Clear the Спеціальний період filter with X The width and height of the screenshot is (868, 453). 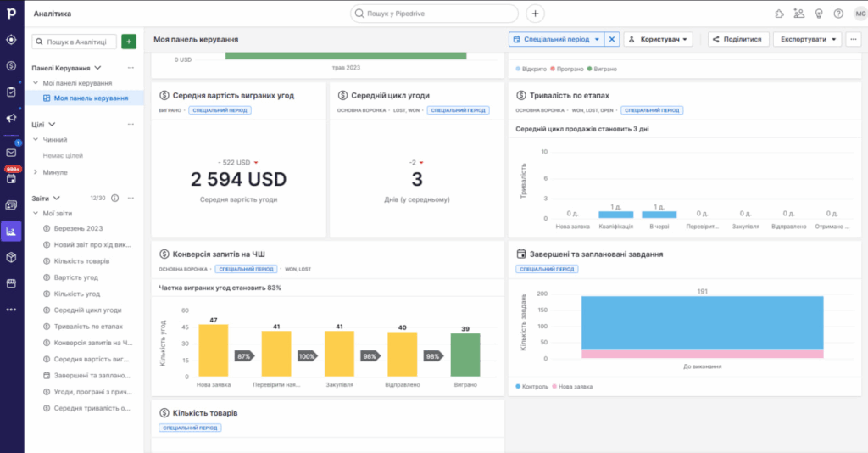(613, 39)
